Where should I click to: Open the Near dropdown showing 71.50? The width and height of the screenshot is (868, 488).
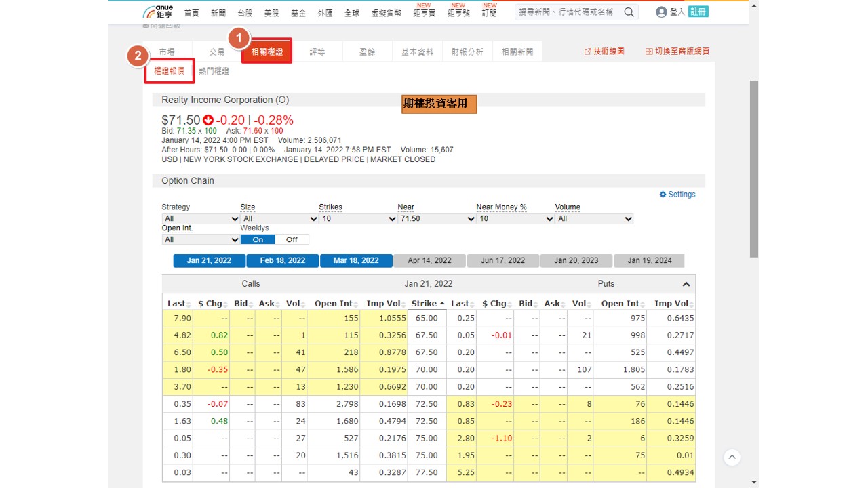(x=437, y=219)
